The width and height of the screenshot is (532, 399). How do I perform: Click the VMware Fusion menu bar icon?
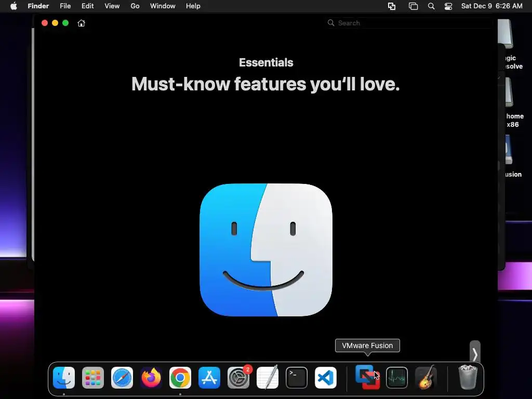click(392, 6)
